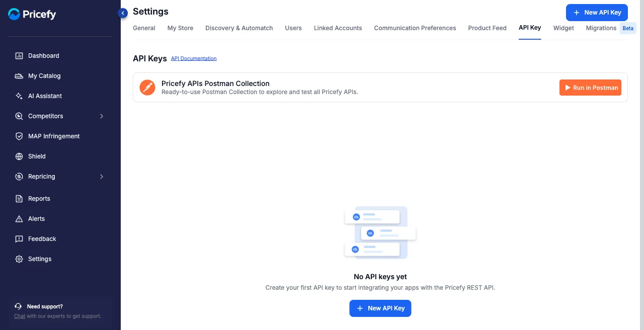The height and width of the screenshot is (330, 644).
Task: Open the Migrations tab
Action: (x=601, y=28)
